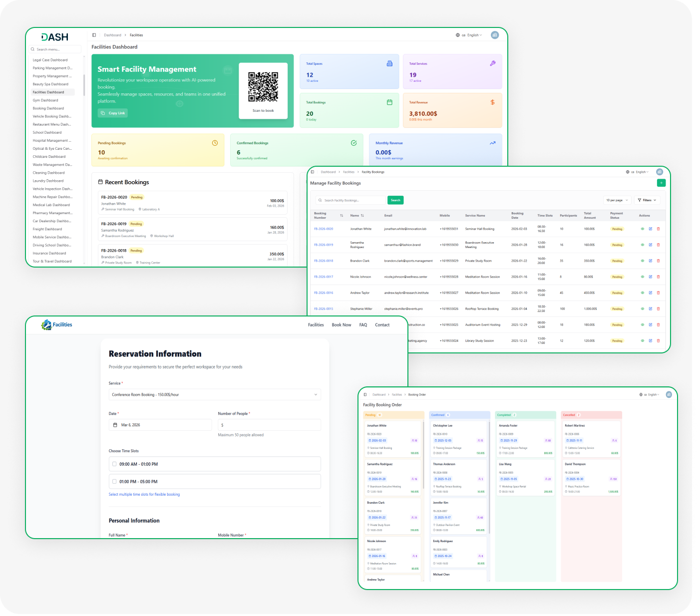Click the Total Services wrench icon
This screenshot has width=700, height=616.
point(492,63)
